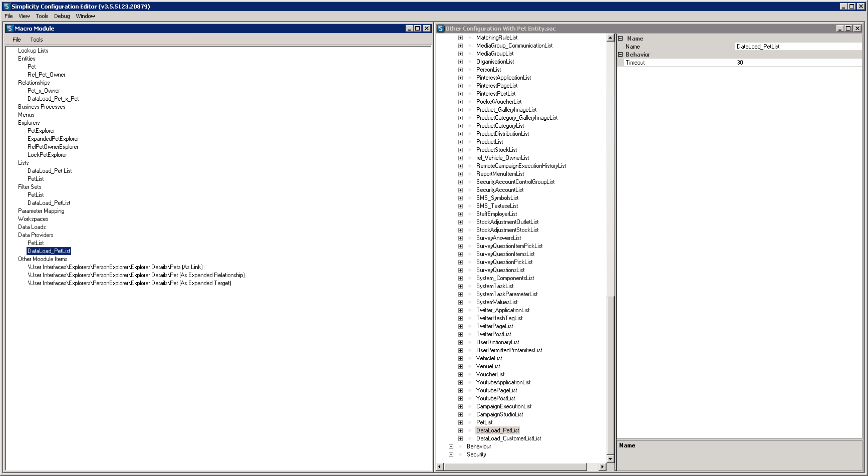The image size is (868, 476).
Task: Collapse the Behavior property category
Action: pyautogui.click(x=621, y=55)
